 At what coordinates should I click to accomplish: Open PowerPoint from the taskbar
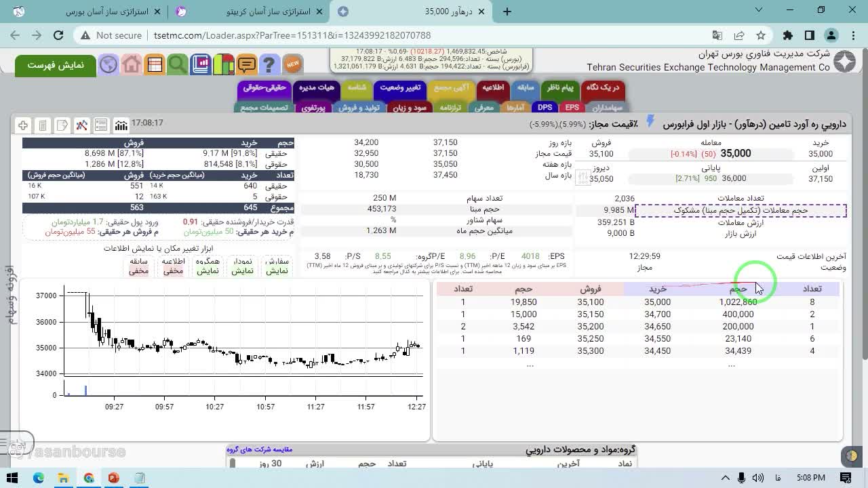[x=113, y=478]
